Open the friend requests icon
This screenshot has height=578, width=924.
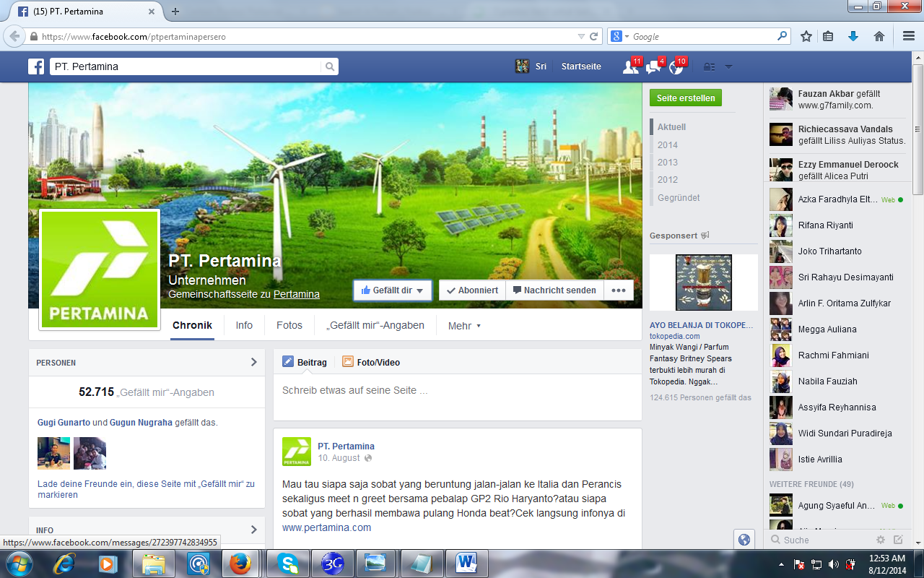[x=630, y=66]
